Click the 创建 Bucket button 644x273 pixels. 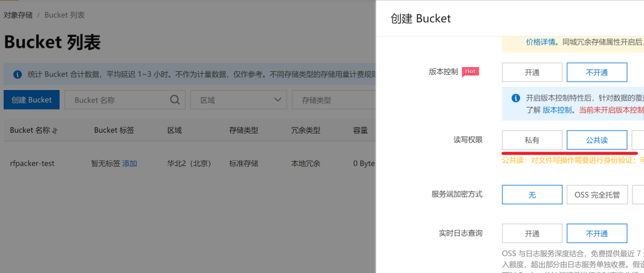click(31, 100)
